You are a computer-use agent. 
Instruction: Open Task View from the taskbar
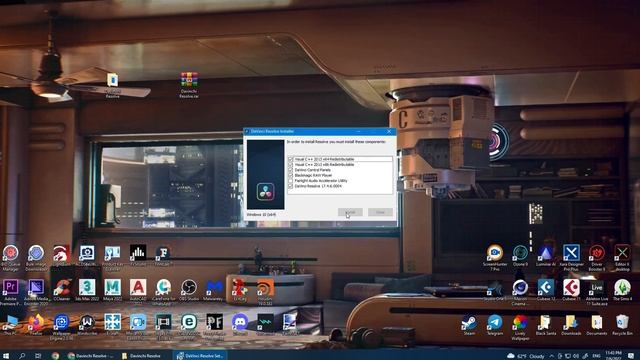point(38,356)
